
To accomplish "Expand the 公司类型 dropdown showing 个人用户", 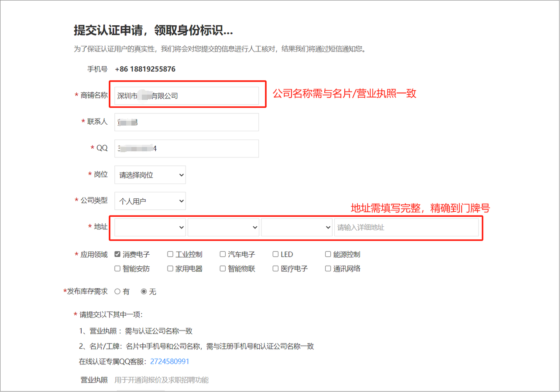I will [150, 201].
